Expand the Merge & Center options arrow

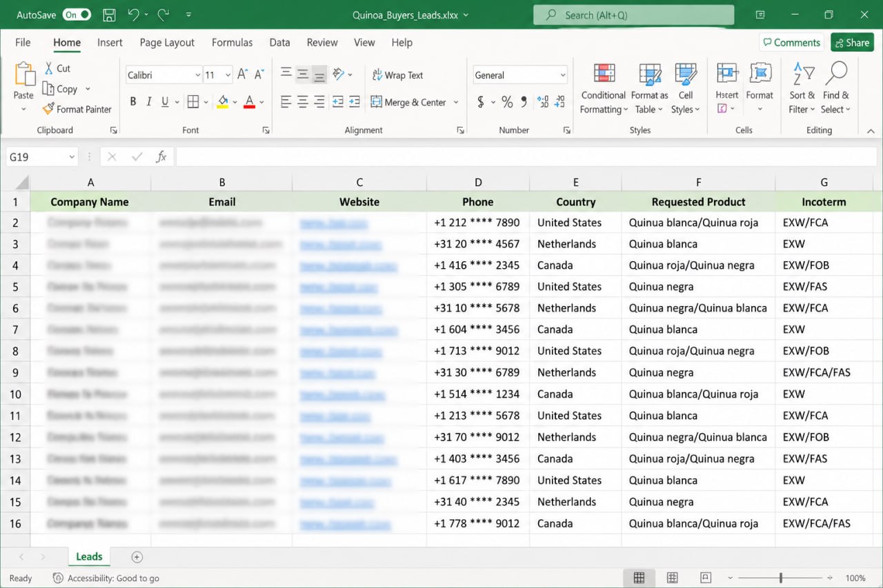tap(456, 103)
